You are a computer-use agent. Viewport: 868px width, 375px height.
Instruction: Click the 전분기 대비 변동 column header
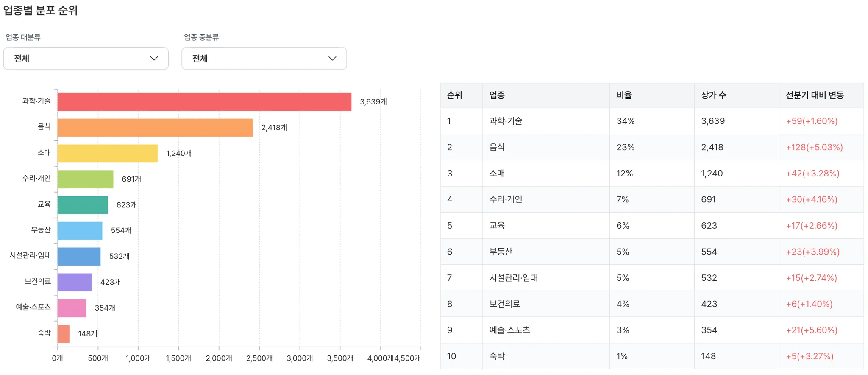pos(815,95)
